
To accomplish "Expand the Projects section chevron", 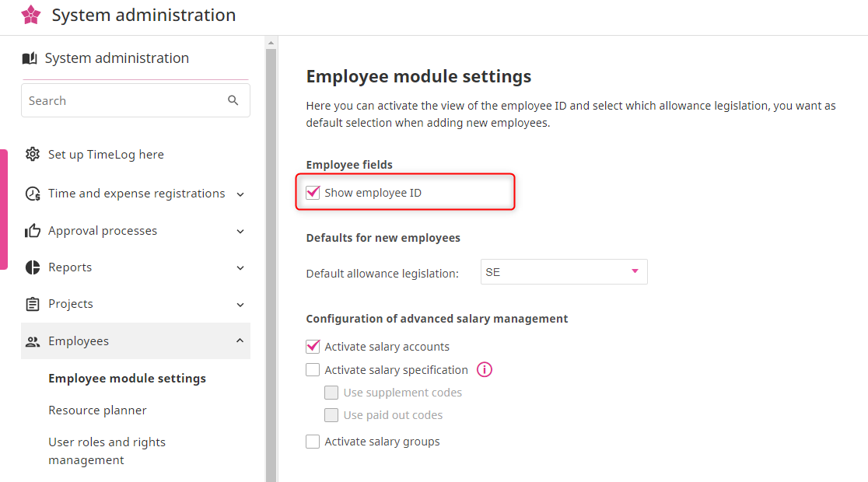I will [240, 304].
